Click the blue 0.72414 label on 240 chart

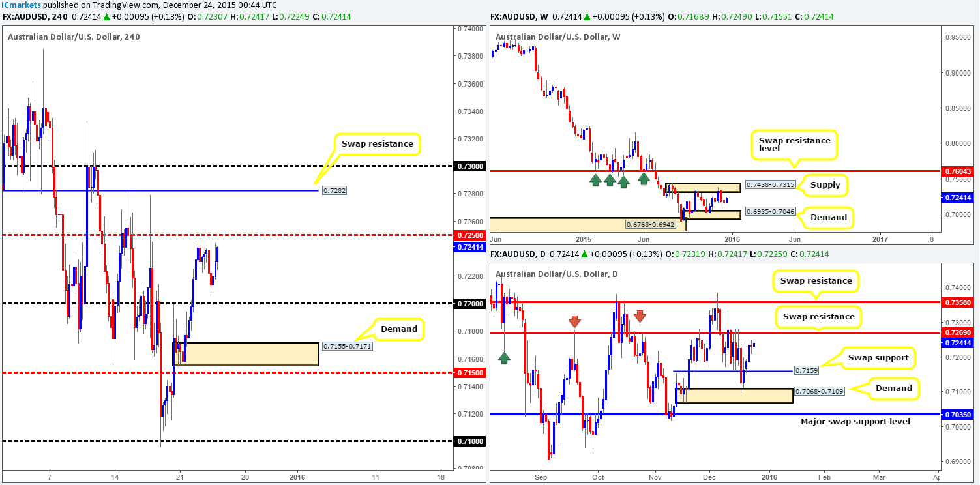(469, 247)
